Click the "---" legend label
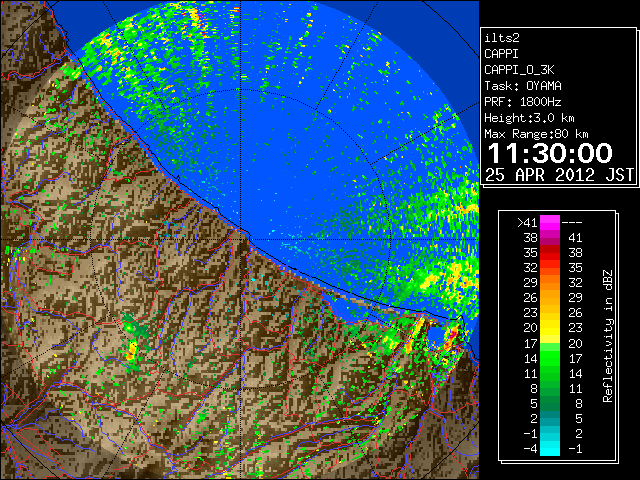The height and width of the screenshot is (480, 640). pos(572,222)
